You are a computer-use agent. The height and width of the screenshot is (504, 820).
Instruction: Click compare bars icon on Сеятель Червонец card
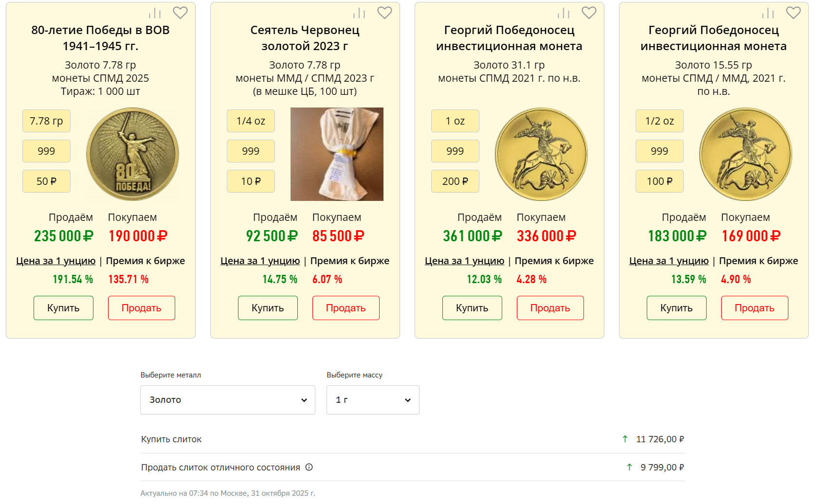(x=359, y=13)
